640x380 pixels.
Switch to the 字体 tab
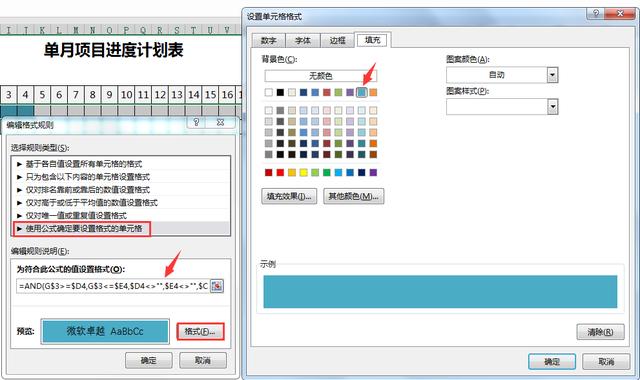pos(302,40)
